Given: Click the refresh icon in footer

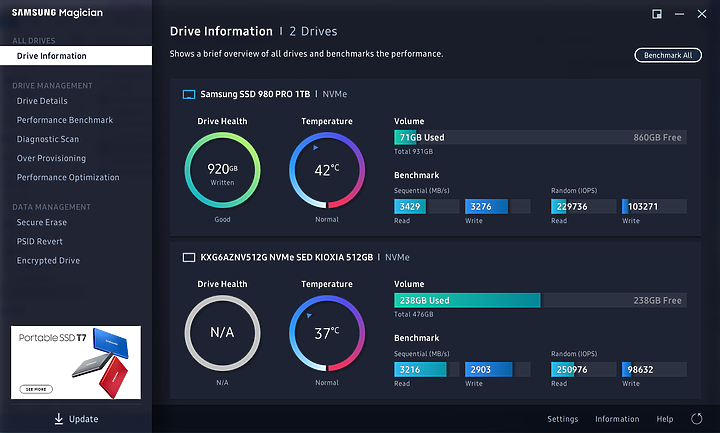Looking at the screenshot, I should [697, 419].
